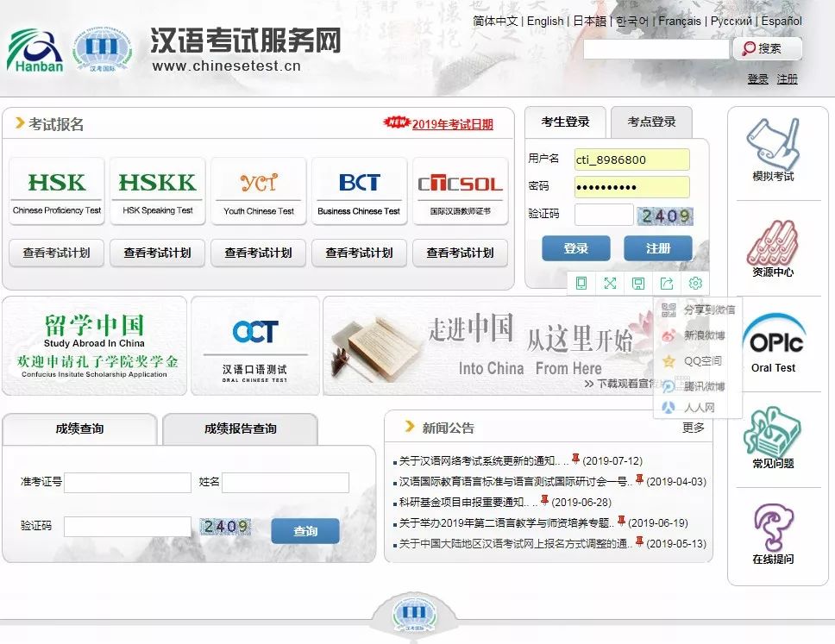This screenshot has height=644, width=835.
Task: Click the CTI globe logo in header
Action: point(103,49)
